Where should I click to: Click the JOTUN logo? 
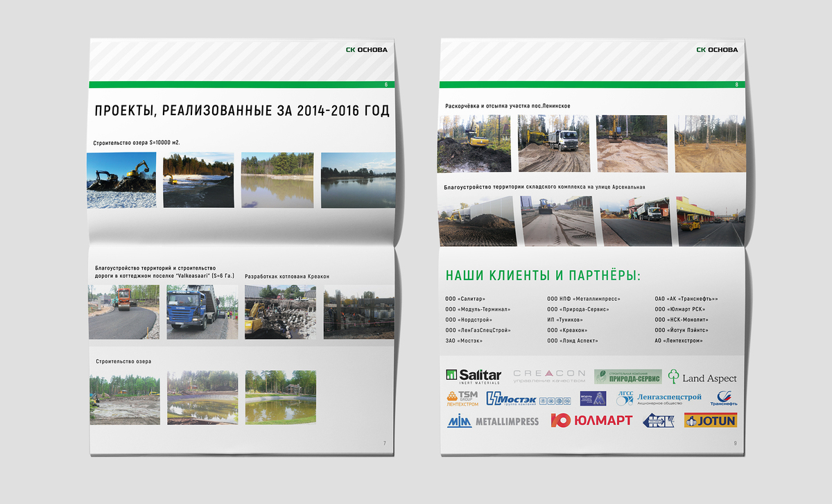click(x=710, y=420)
